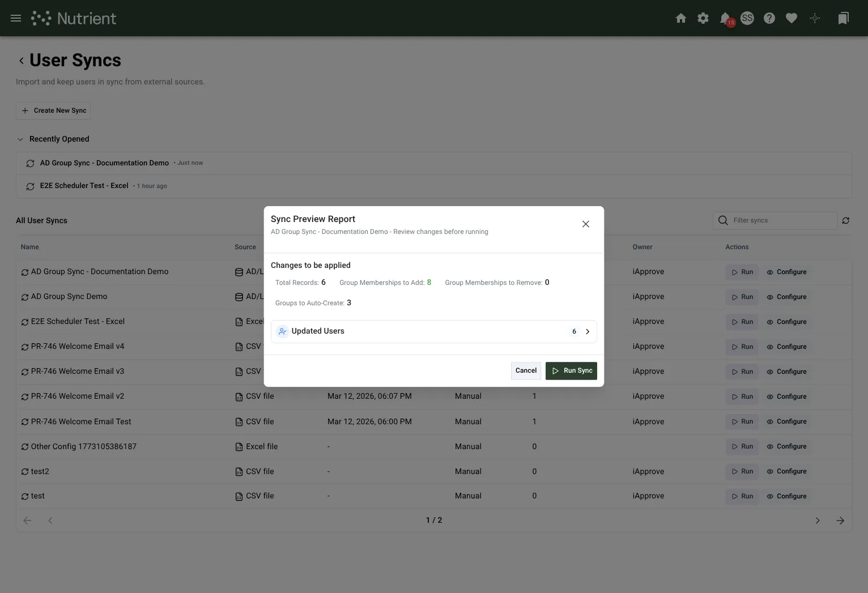Open notifications bell with red badge
Viewport: 868px width, 593px height.
point(726,19)
